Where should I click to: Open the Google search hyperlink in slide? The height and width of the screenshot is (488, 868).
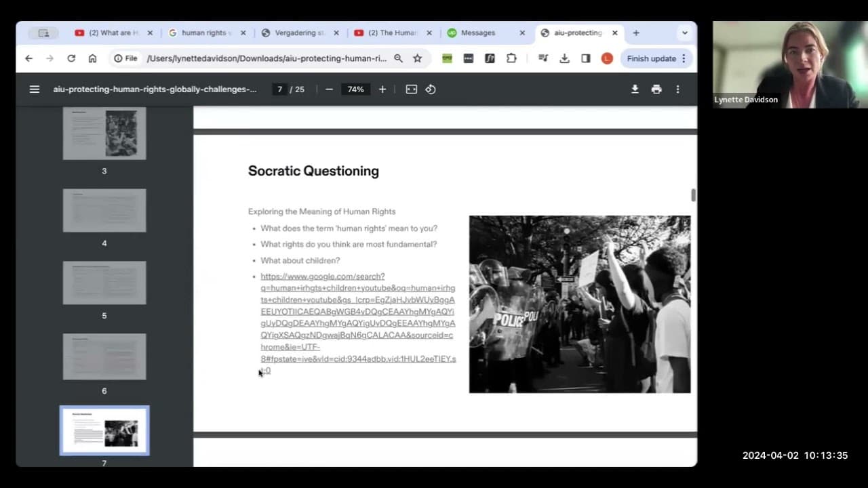[x=358, y=323]
